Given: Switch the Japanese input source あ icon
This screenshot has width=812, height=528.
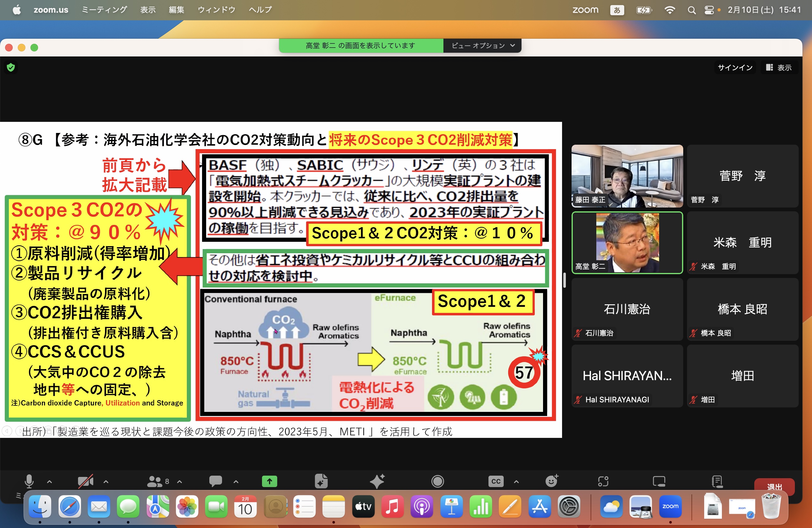Looking at the screenshot, I should (617, 10).
